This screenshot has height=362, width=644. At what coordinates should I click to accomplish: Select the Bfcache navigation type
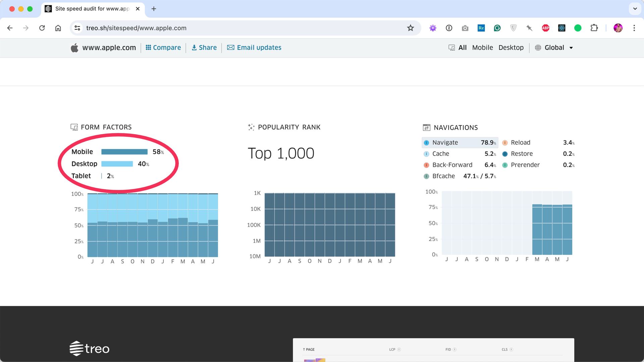[x=460, y=176]
